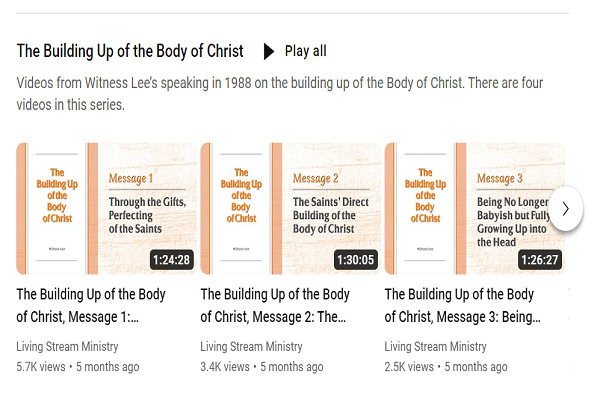Click the 2.5K views metadata text
The image size is (600, 400).
[x=409, y=367]
